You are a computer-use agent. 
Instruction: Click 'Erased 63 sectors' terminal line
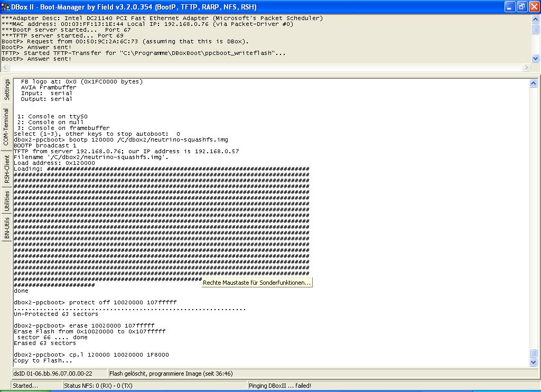coord(45,343)
